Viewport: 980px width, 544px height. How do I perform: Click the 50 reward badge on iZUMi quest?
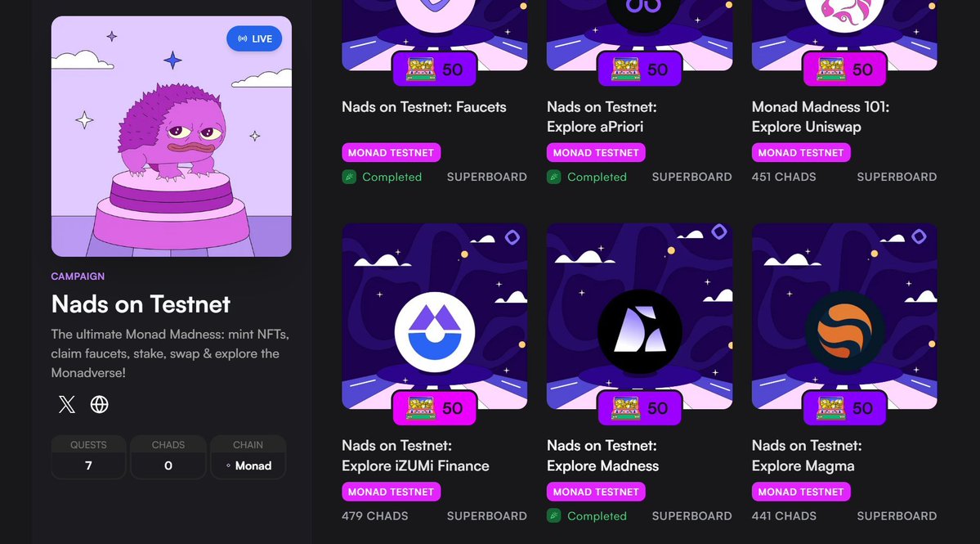pos(434,407)
